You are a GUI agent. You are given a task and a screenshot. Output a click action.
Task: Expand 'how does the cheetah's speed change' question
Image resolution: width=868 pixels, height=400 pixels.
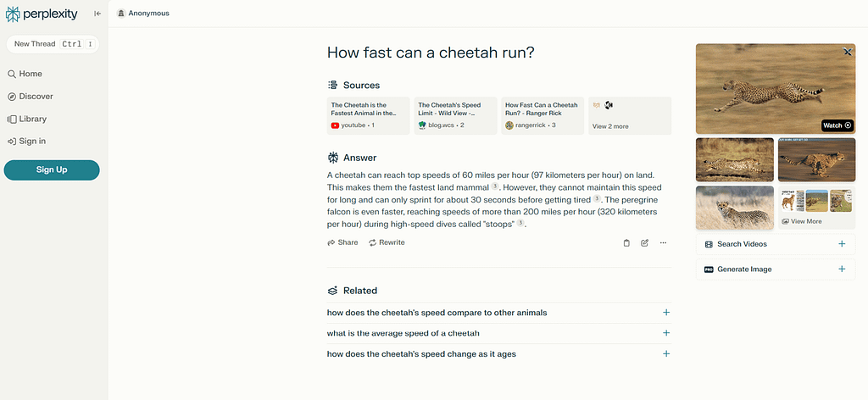pyautogui.click(x=666, y=354)
